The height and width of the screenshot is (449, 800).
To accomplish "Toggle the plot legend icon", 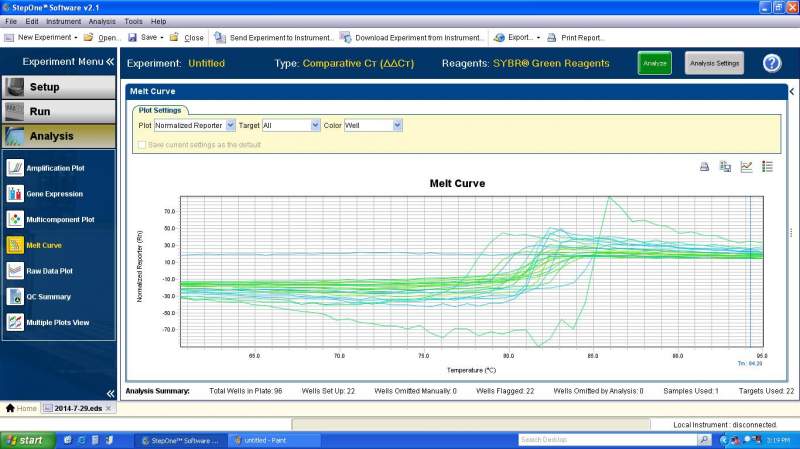I will (767, 167).
